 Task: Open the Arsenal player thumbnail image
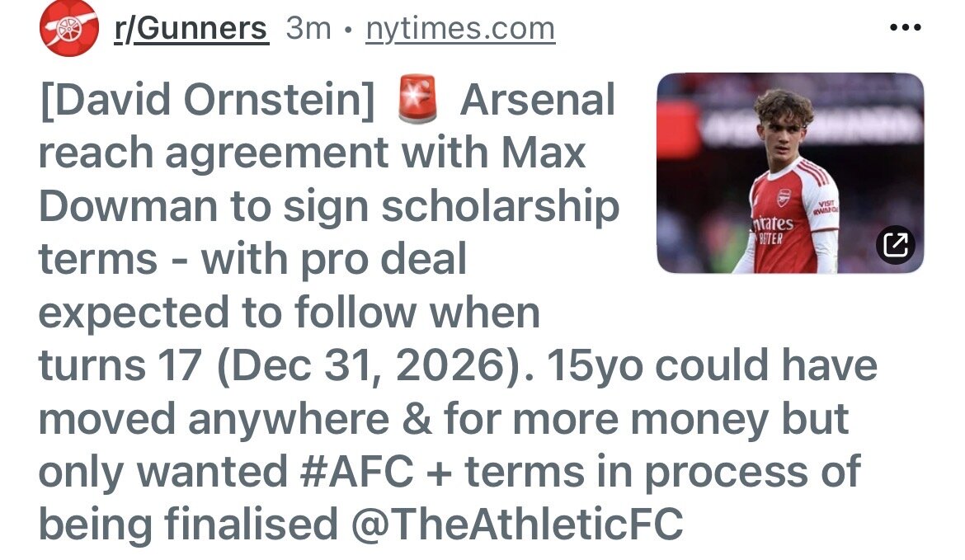789,173
